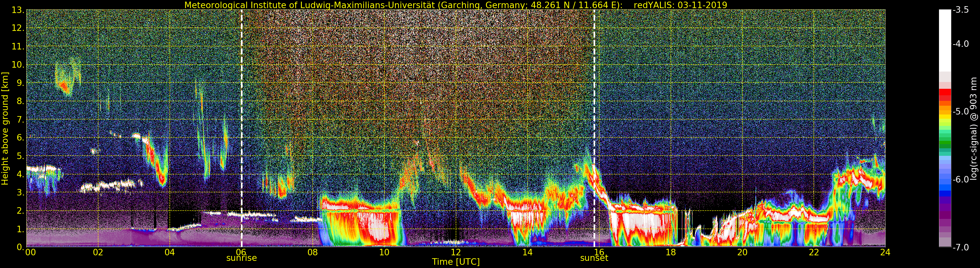Click the 9. tick on the height axis

click(21, 83)
